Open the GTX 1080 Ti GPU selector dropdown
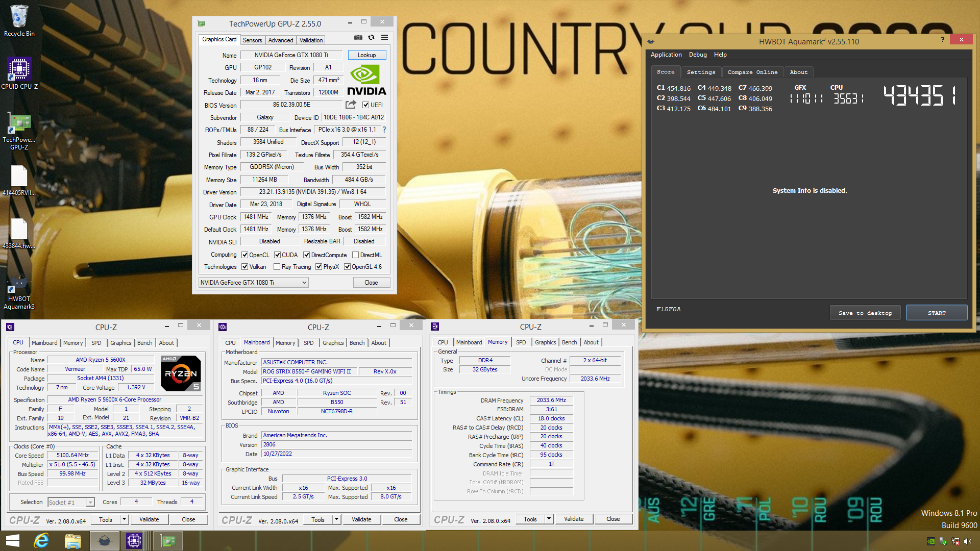 (x=254, y=283)
